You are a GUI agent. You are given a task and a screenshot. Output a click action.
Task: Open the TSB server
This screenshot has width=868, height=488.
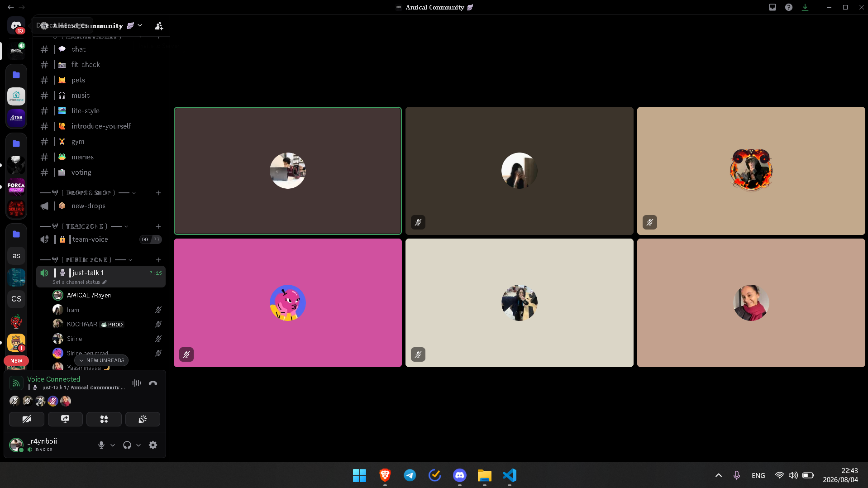[16, 118]
